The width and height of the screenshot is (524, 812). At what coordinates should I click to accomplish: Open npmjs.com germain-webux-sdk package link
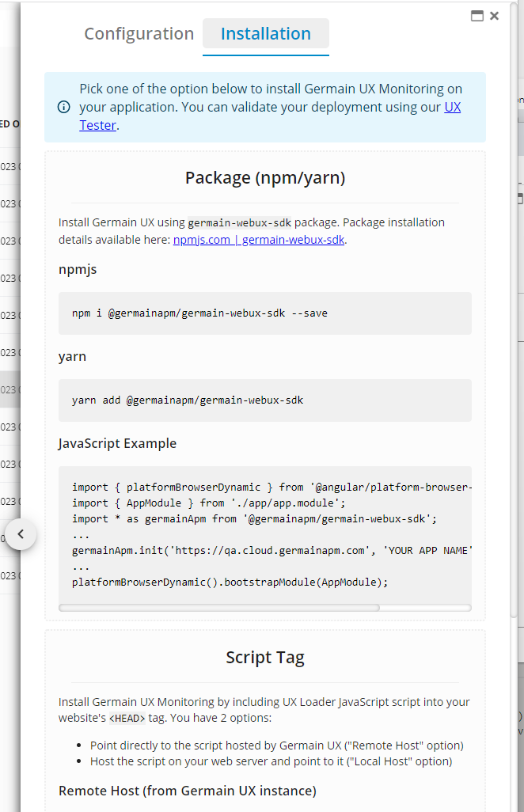pyautogui.click(x=259, y=240)
